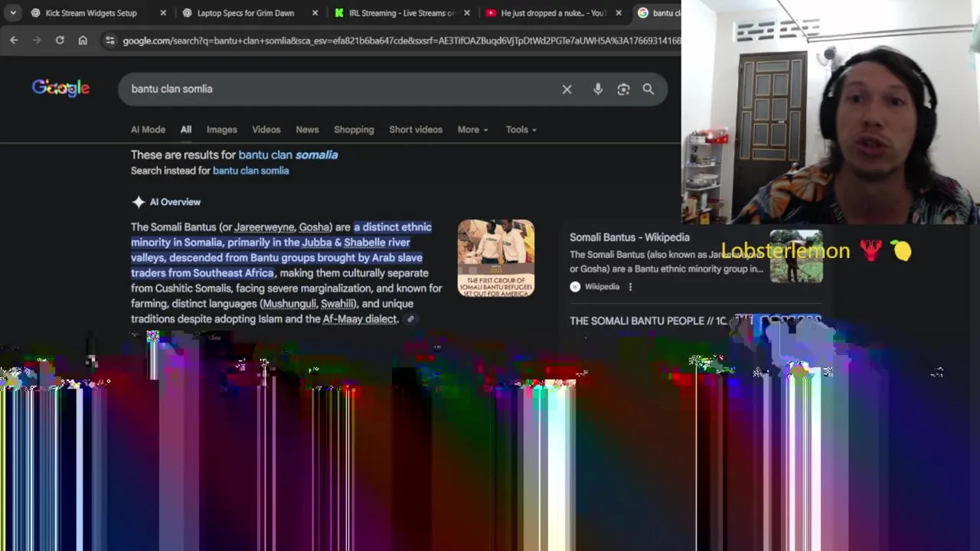Screen dimensions: 980x551
Task: Expand the Tools dropdown
Action: (x=521, y=129)
